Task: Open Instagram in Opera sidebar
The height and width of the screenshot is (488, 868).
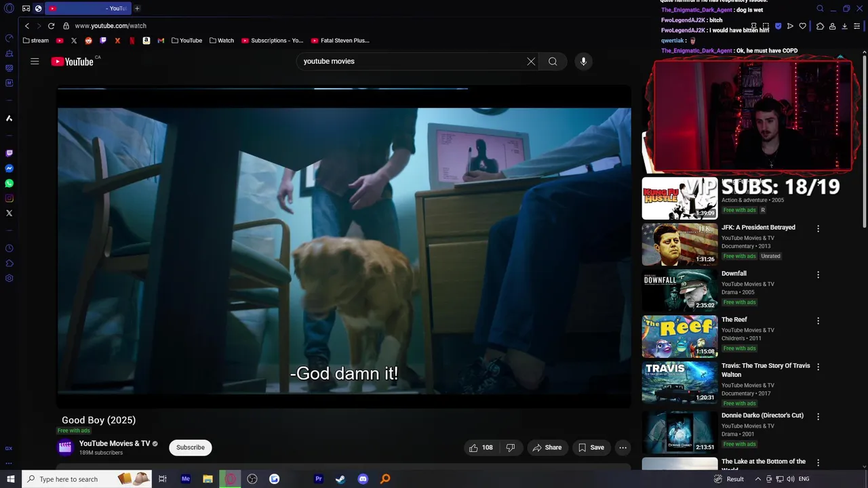Action: (x=9, y=199)
